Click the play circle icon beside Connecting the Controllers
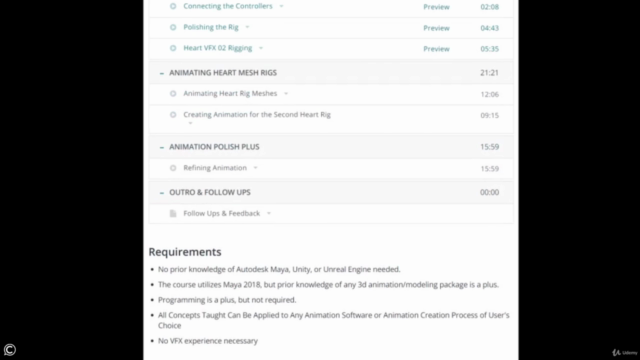This screenshot has width=640, height=360. click(173, 6)
